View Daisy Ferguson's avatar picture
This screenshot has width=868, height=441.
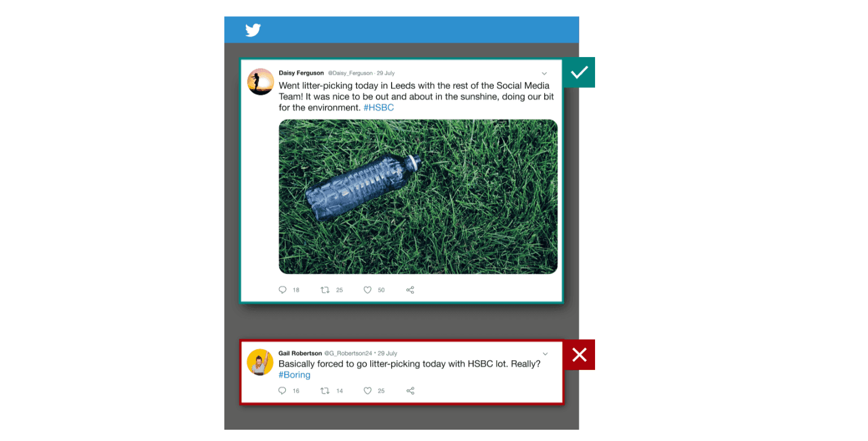(x=261, y=82)
